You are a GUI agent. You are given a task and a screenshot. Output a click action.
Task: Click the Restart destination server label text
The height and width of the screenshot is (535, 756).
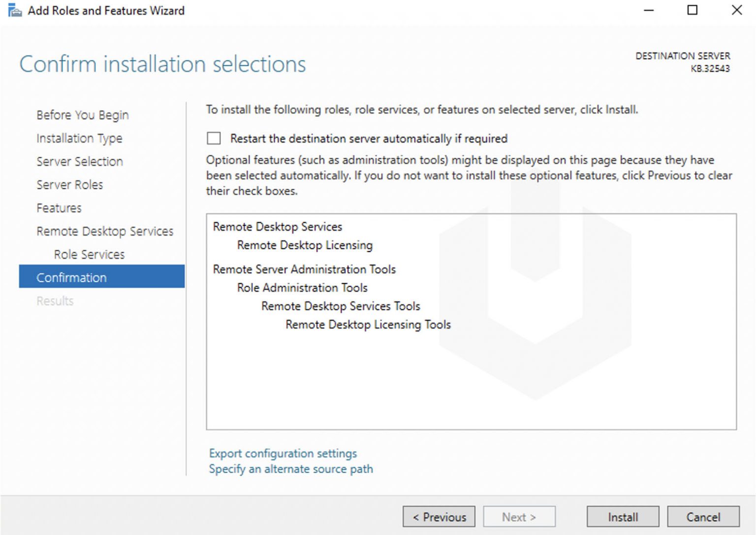point(369,138)
